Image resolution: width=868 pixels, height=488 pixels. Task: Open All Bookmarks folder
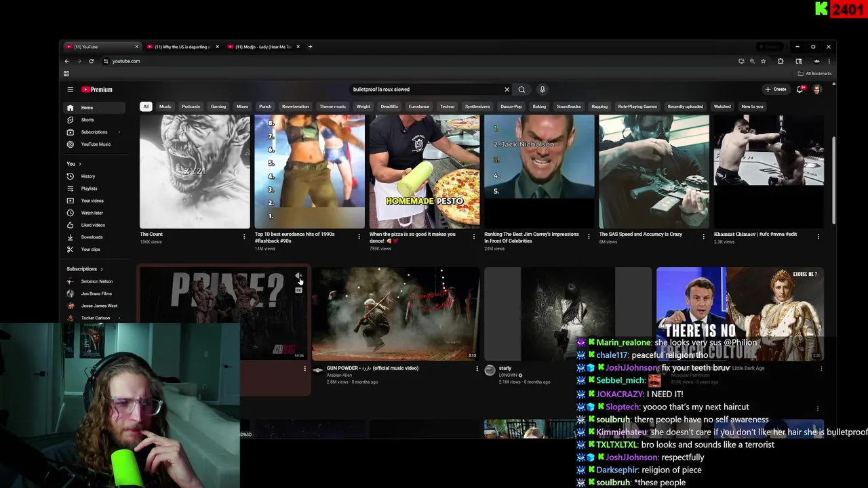(x=814, y=73)
